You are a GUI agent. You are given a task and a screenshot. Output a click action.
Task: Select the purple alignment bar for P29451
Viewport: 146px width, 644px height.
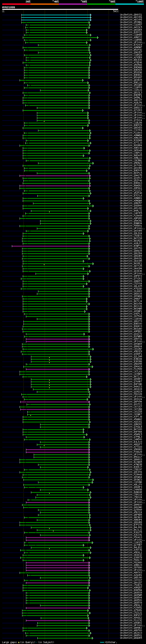point(58,608)
